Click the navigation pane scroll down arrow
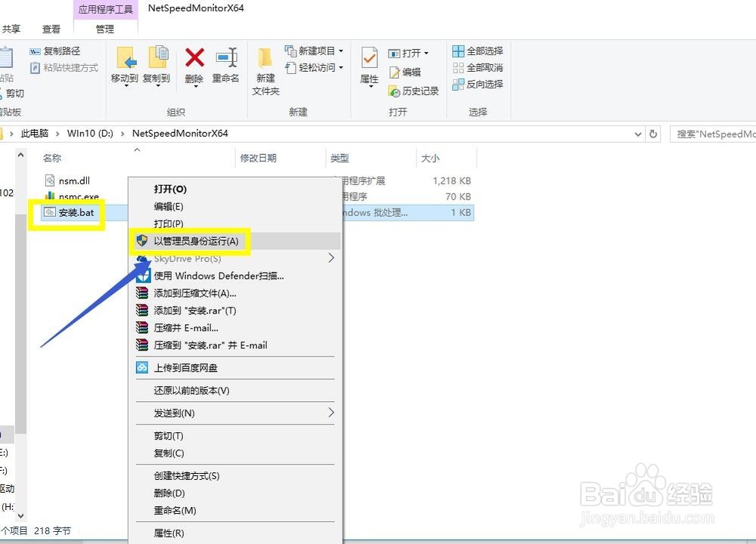 coord(20,515)
